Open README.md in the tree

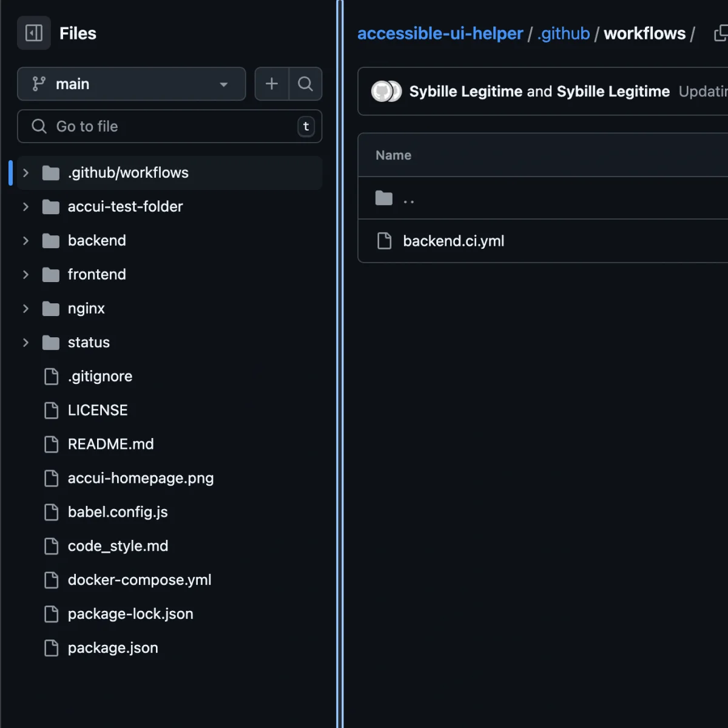pos(110,445)
